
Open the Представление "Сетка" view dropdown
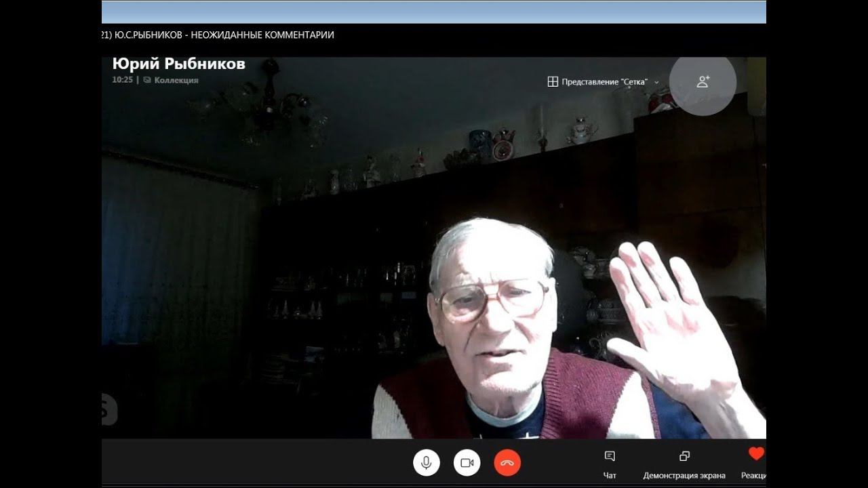coord(604,81)
